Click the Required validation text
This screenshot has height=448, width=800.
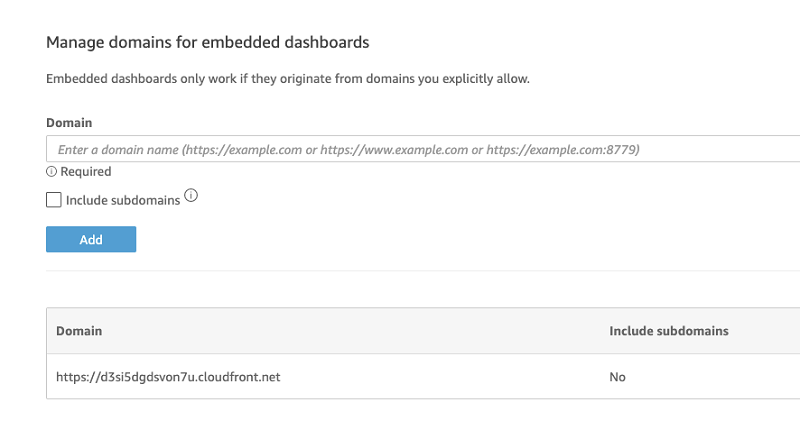86,171
